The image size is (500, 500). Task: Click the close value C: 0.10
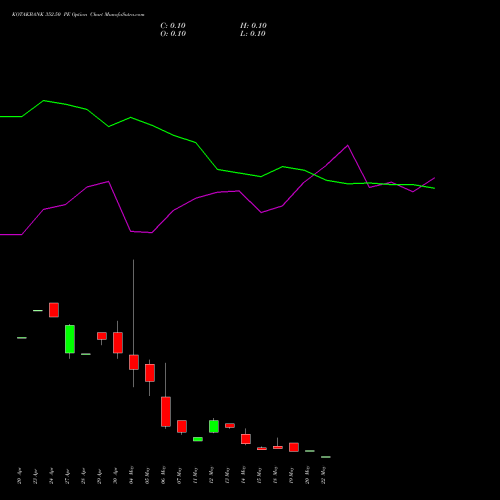pos(173,26)
